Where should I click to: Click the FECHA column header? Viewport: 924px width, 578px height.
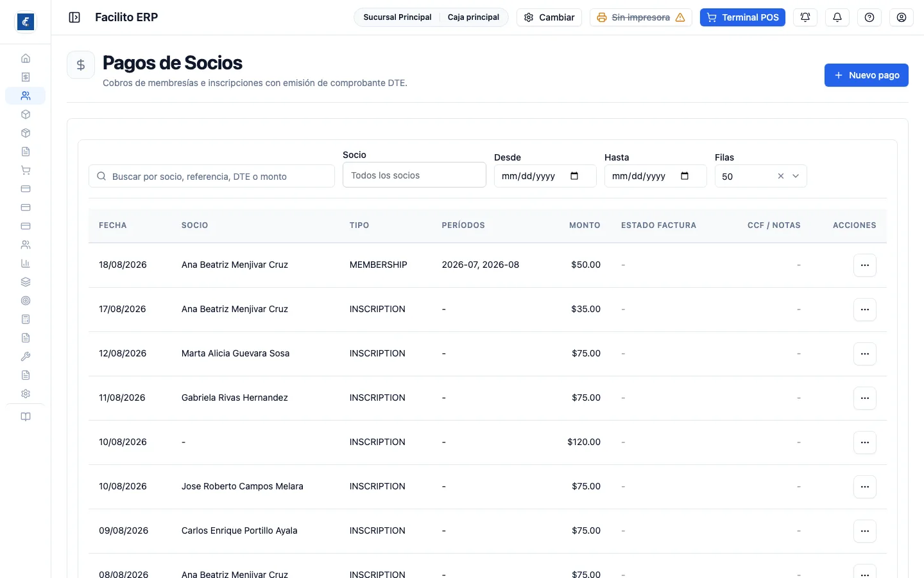click(113, 225)
